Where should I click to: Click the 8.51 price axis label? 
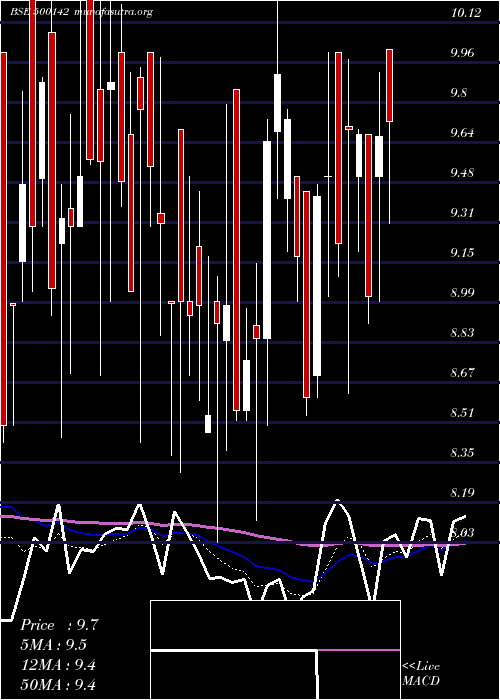462,412
